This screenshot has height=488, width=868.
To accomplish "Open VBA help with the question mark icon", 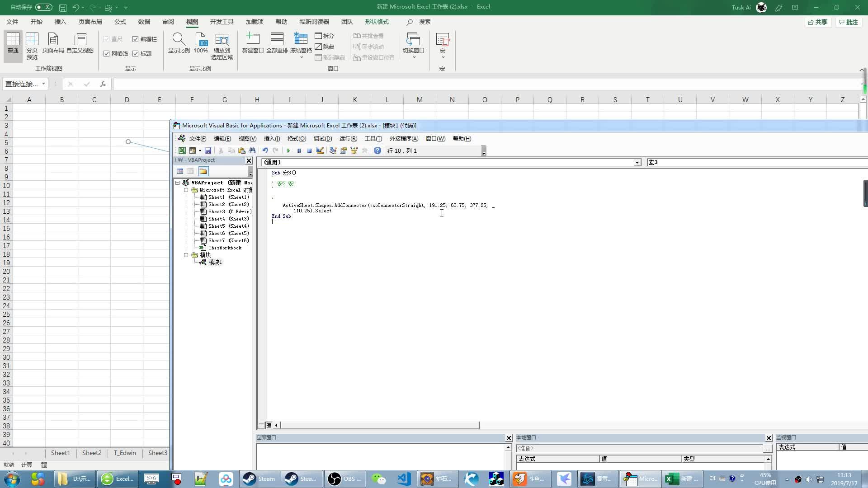I will 377,150.
